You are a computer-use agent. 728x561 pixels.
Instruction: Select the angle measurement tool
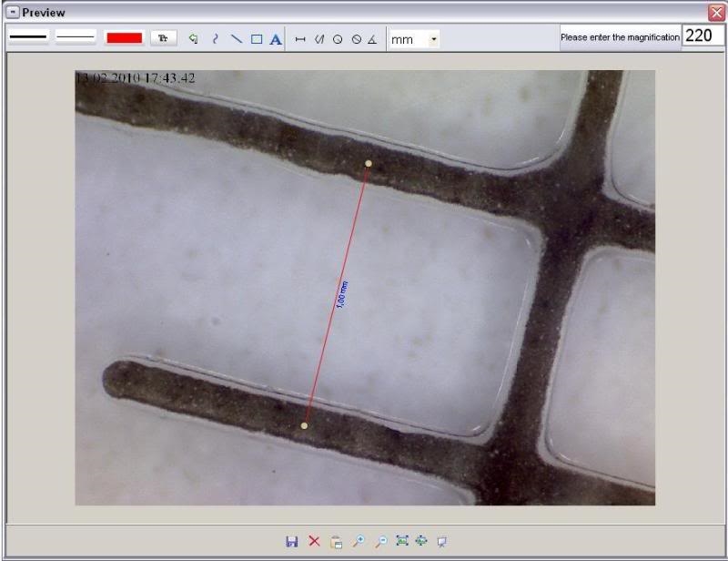click(x=372, y=39)
